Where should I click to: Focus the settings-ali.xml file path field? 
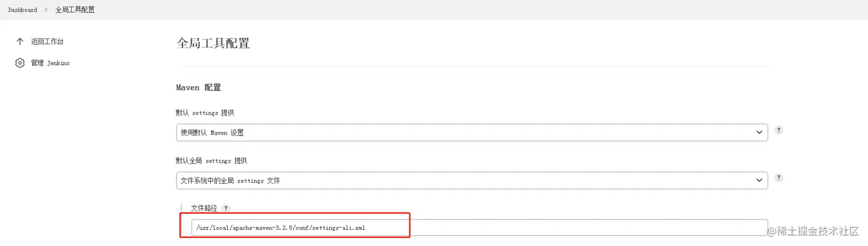[479, 228]
